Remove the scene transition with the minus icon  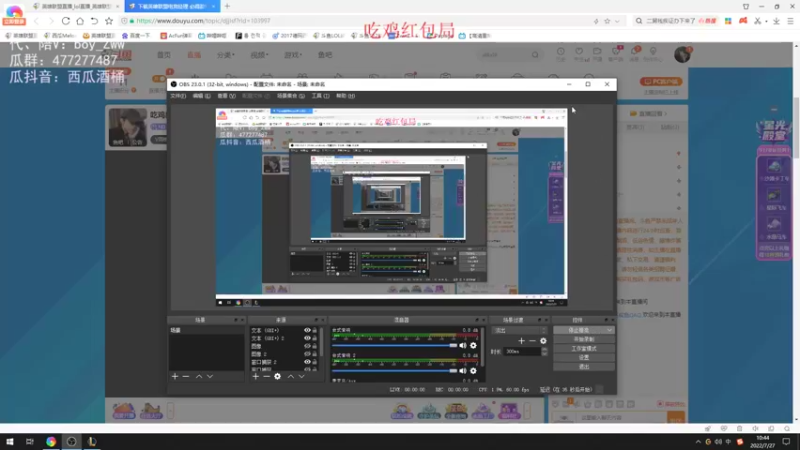(532, 341)
